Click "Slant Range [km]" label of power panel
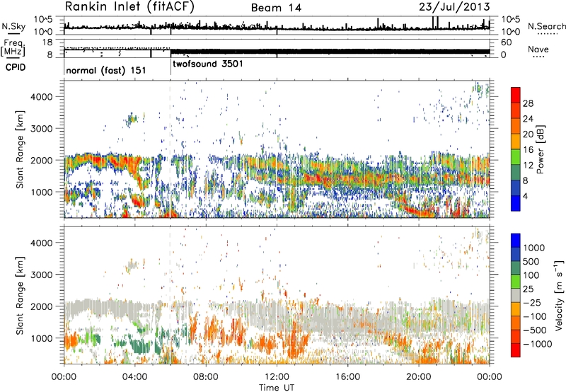The width and height of the screenshot is (566, 392). pos(20,149)
